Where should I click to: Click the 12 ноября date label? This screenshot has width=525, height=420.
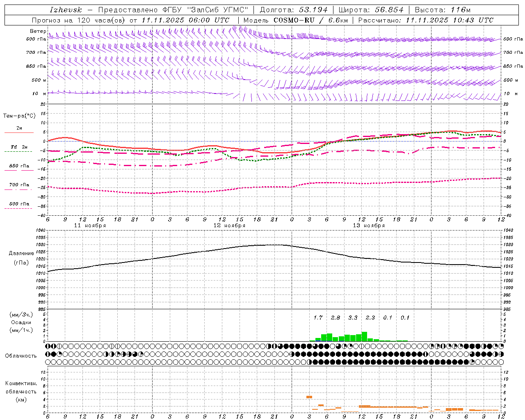coord(229,226)
